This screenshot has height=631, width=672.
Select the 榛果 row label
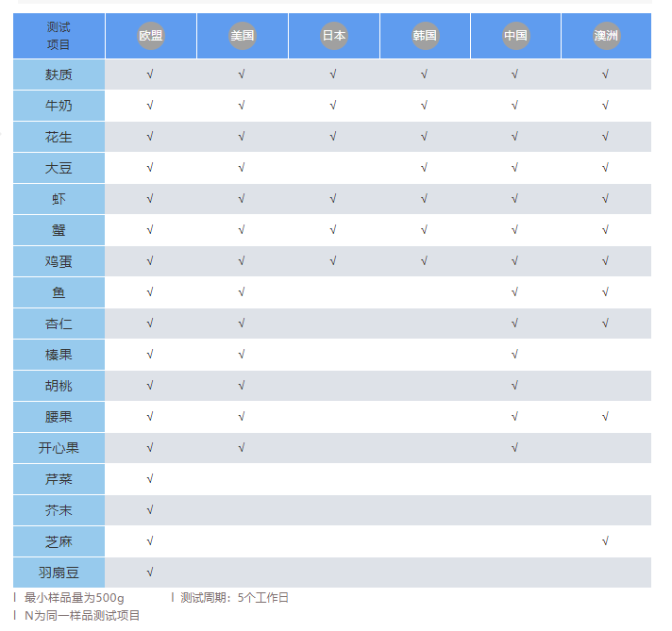pos(59,355)
